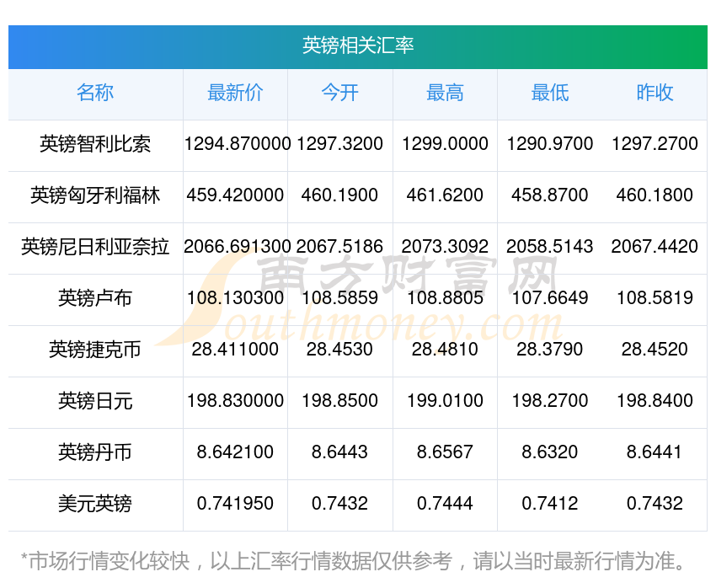
Task: Select previous close 198.8400
Action: (655, 401)
